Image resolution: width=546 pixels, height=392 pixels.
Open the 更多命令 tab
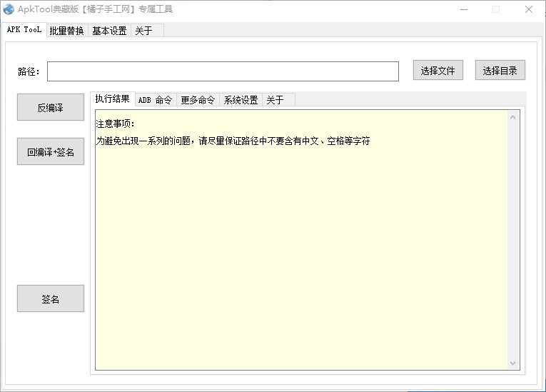(x=198, y=100)
